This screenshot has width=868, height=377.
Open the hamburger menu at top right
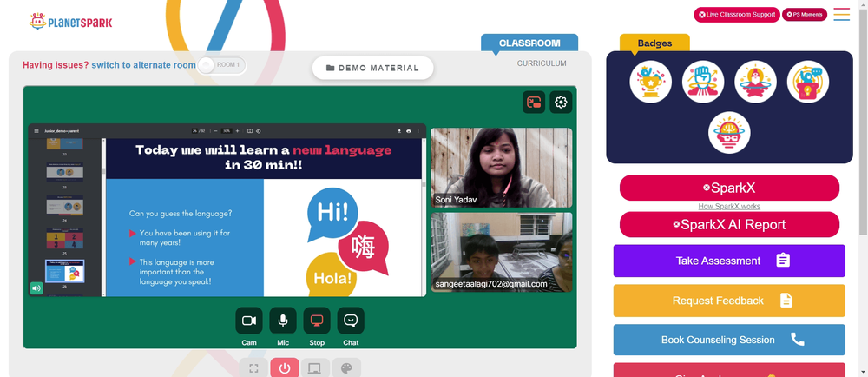842,15
